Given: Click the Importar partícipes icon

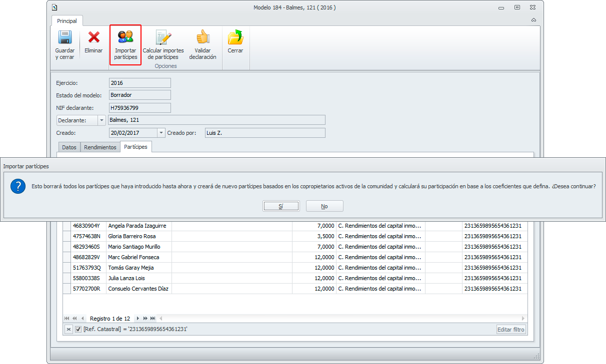Looking at the screenshot, I should (x=125, y=37).
